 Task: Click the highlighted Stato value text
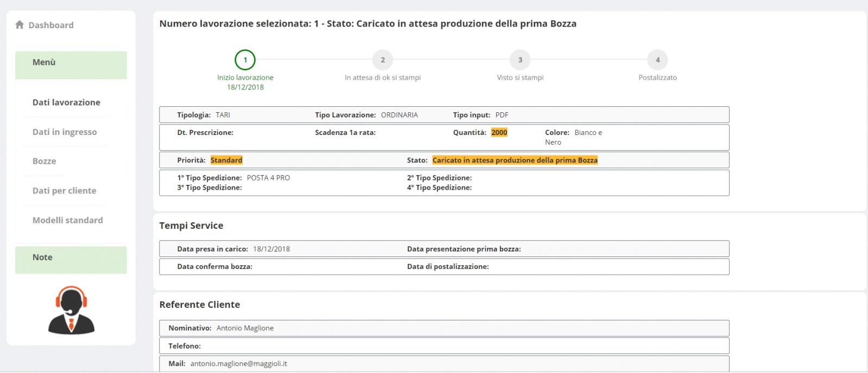pyautogui.click(x=515, y=160)
